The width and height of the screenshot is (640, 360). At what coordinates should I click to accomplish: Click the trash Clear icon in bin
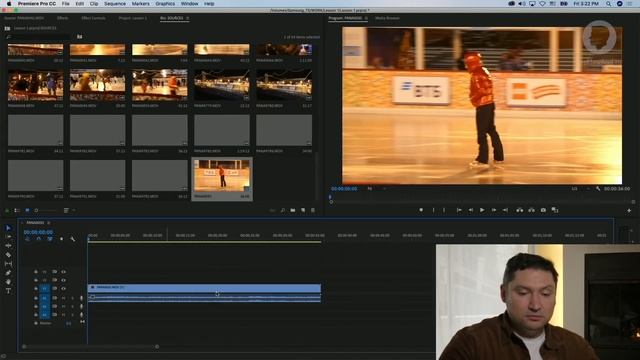point(313,210)
